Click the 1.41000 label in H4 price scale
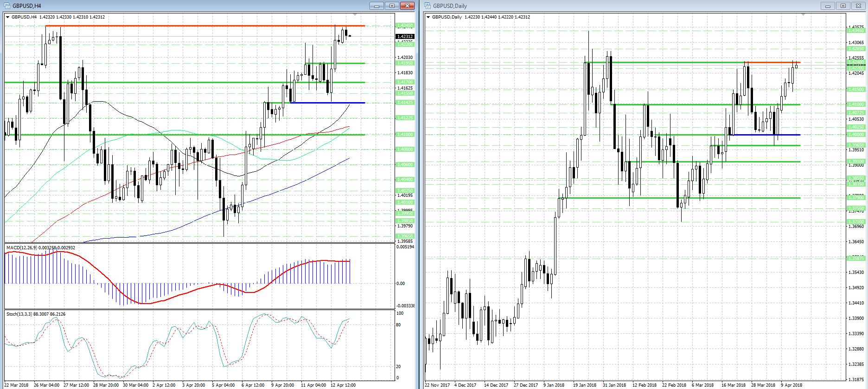Screen dimensions: 868x389 point(405,135)
